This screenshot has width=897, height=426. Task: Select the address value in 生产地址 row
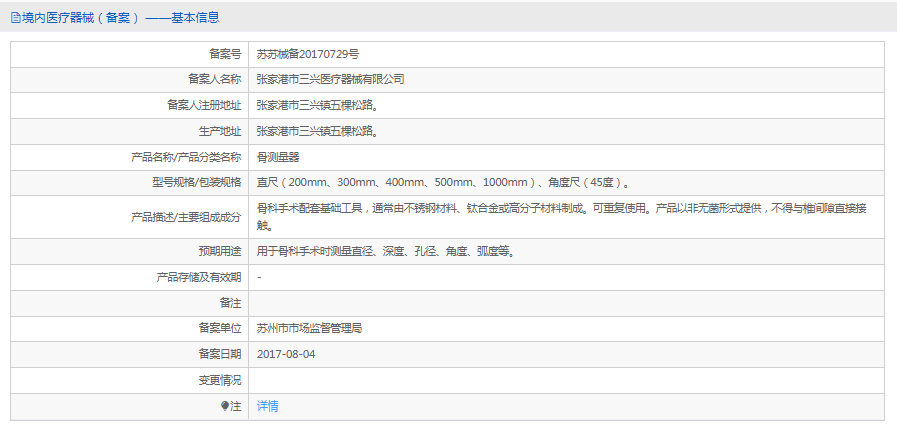(317, 132)
